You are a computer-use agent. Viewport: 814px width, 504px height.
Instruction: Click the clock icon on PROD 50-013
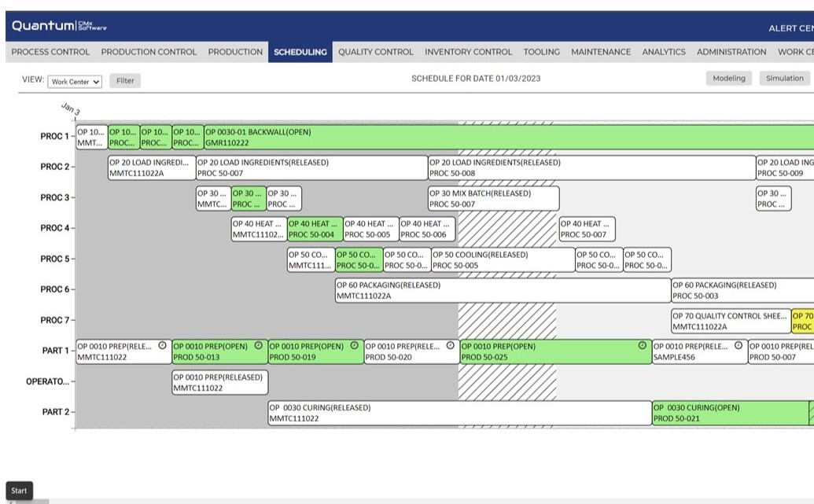(x=258, y=344)
